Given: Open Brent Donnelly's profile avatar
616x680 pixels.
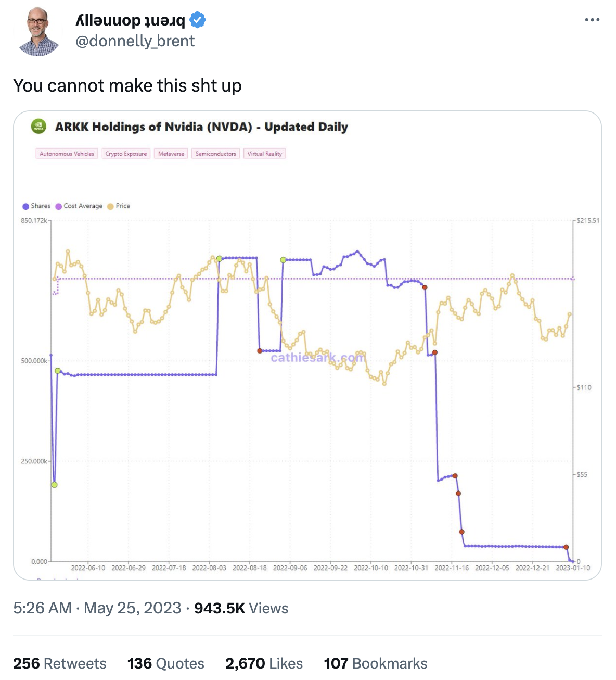Looking at the screenshot, I should tap(38, 32).
